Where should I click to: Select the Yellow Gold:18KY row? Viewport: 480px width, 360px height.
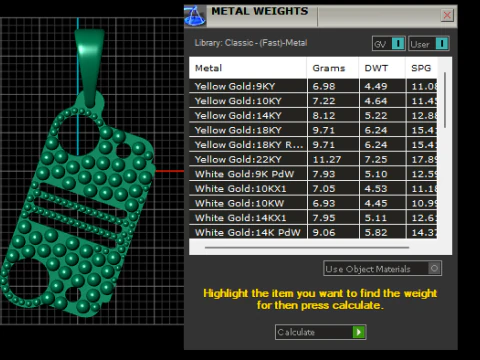[313, 130]
